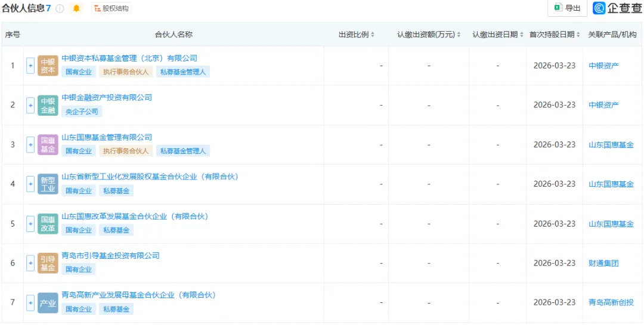Click date 2026-03-23 in row 7

[555, 303]
